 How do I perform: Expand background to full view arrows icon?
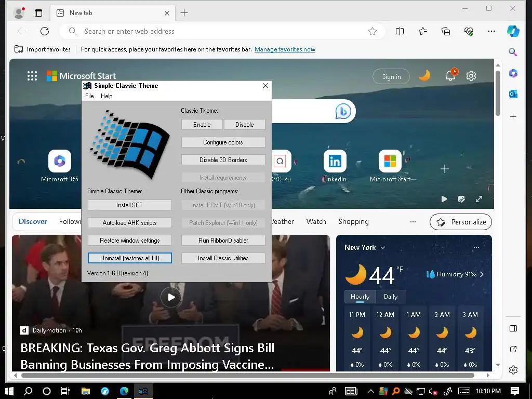[x=478, y=199]
